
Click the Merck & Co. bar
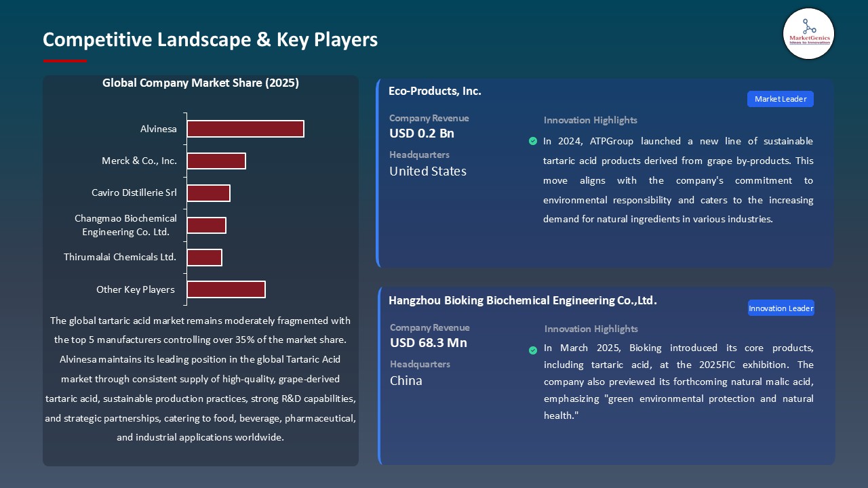pos(216,161)
